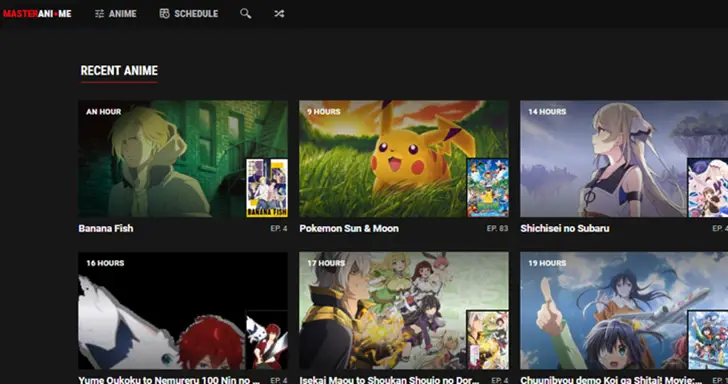This screenshot has height=384, width=728.
Task: Click the Chuunibyou movie poster cover
Action: [708, 340]
